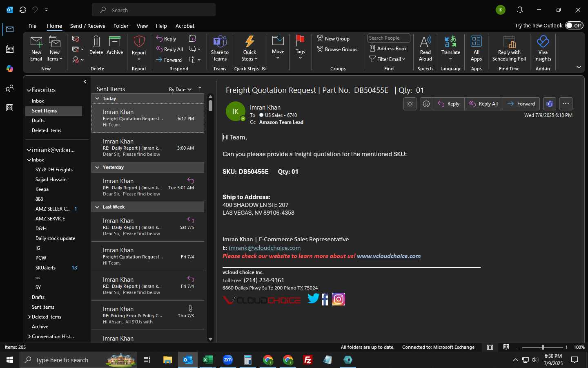Click the Instagram icon in signature
The image size is (588, 368).
click(339, 299)
